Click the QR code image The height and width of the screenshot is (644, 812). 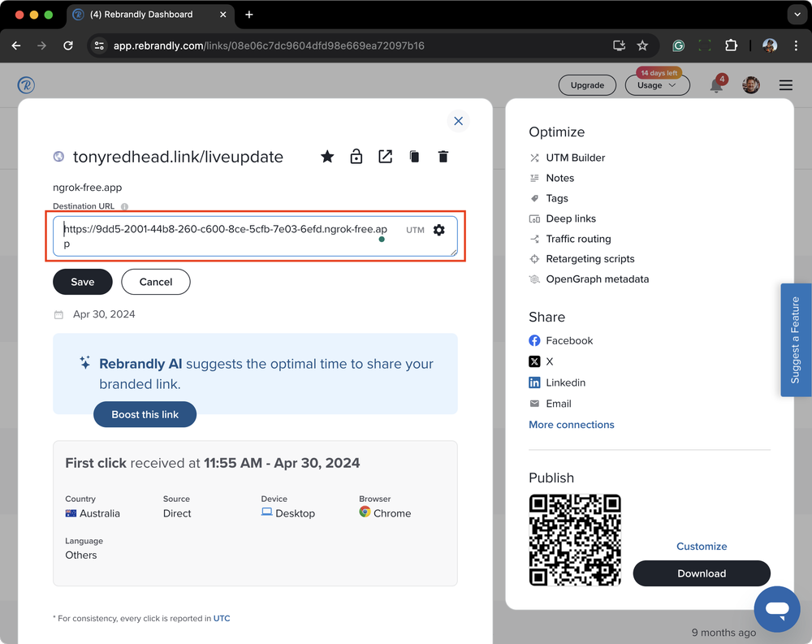575,540
